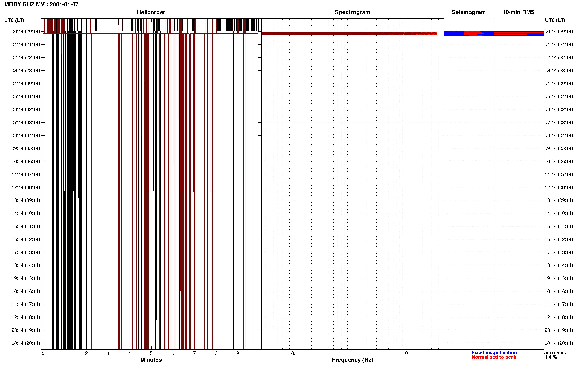Click the 'Seismogram' panel heading
This screenshot has height=368, width=588.
pos(468,12)
